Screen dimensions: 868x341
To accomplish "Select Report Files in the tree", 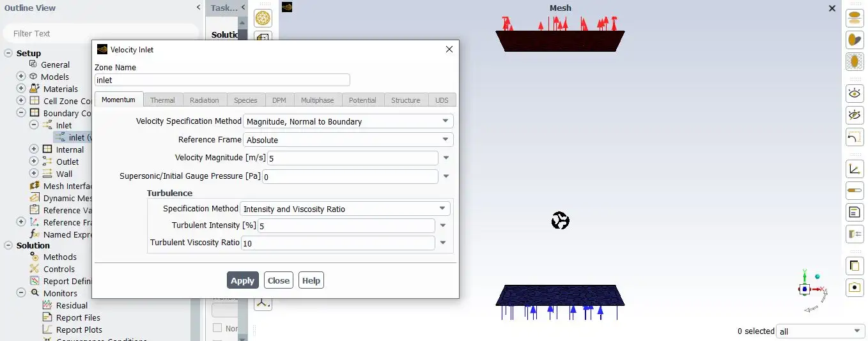I will 78,317.
